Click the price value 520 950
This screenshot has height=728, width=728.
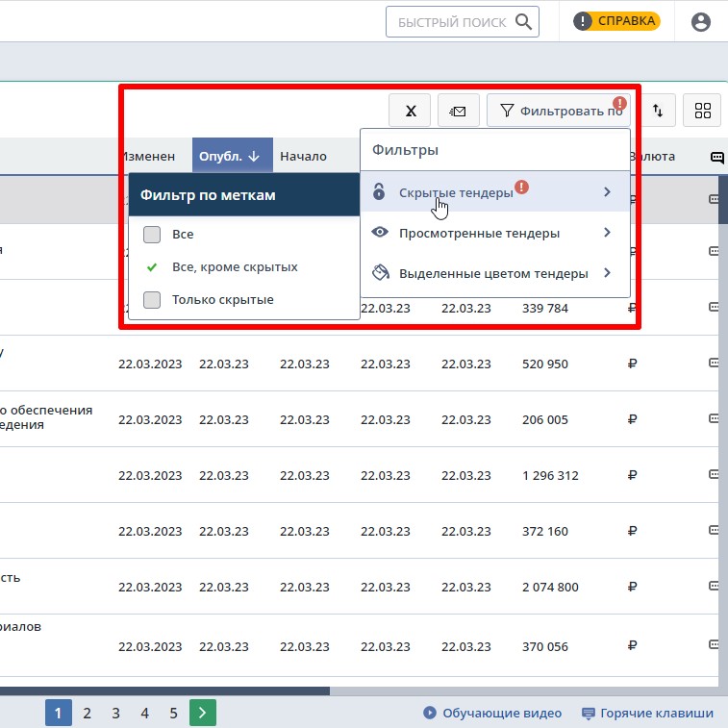point(545,364)
